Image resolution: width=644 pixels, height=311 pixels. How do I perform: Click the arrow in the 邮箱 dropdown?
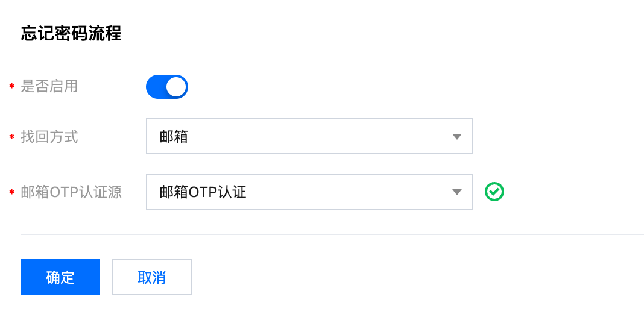456,137
